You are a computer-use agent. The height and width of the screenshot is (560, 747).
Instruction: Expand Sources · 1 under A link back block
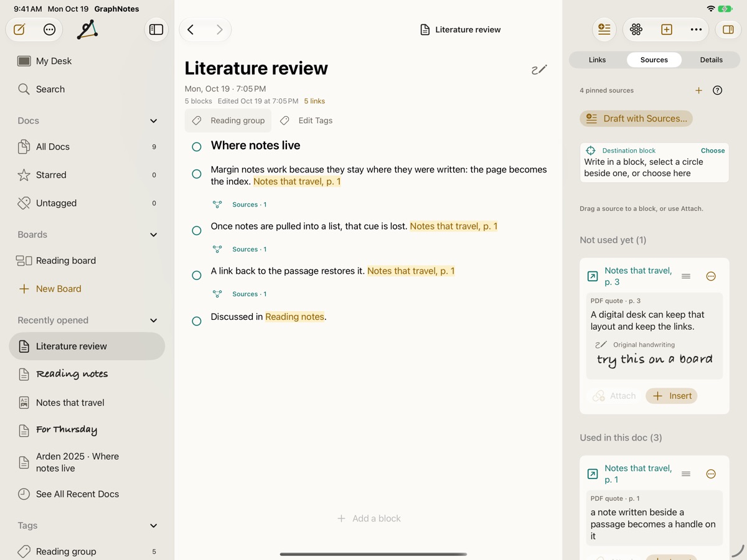click(x=240, y=294)
